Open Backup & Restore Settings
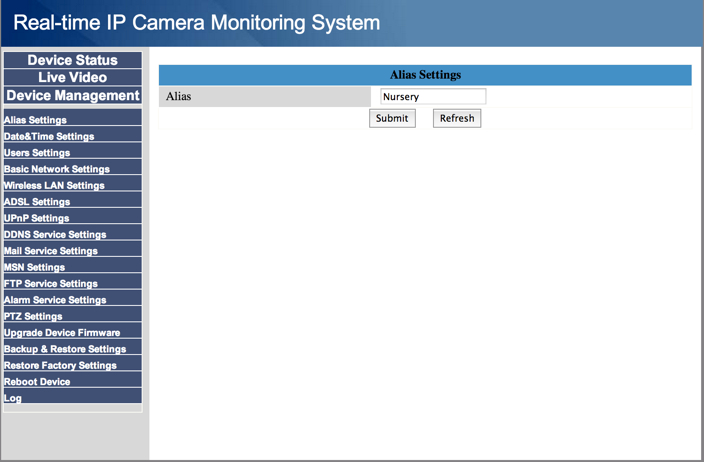Viewport: 704px width, 462px height. [x=72, y=347]
